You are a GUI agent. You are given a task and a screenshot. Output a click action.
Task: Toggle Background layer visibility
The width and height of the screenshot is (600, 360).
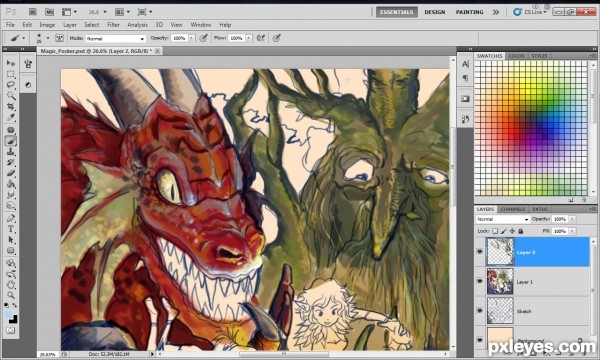479,339
